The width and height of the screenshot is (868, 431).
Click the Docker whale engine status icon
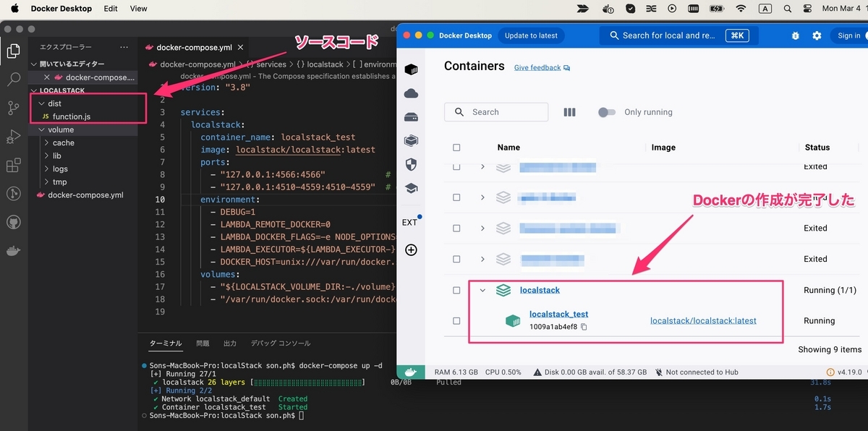point(410,372)
